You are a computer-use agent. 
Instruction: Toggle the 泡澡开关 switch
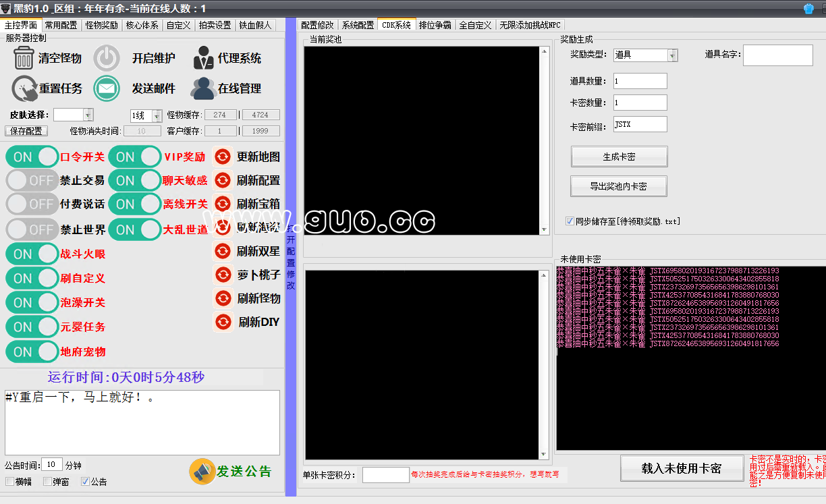(x=32, y=302)
